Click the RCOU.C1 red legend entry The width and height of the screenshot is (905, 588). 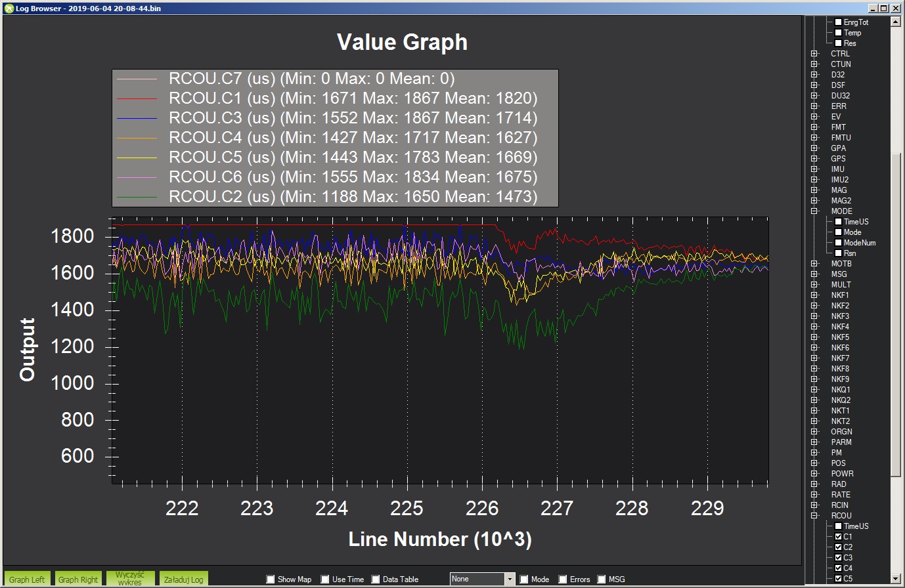pos(327,98)
